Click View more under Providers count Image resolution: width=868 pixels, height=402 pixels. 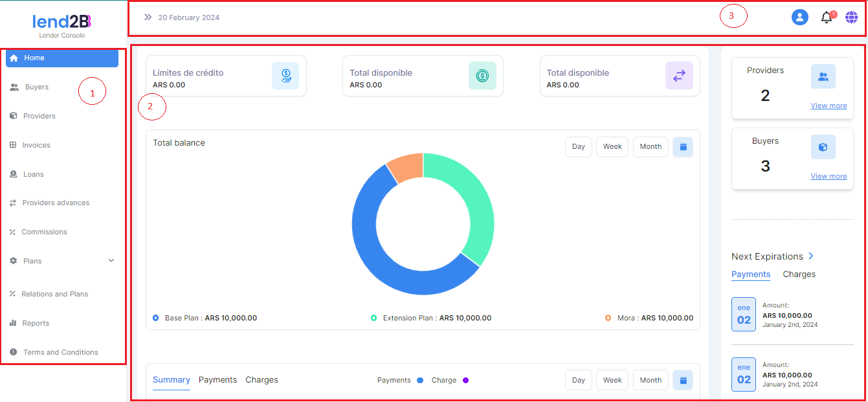tap(829, 106)
